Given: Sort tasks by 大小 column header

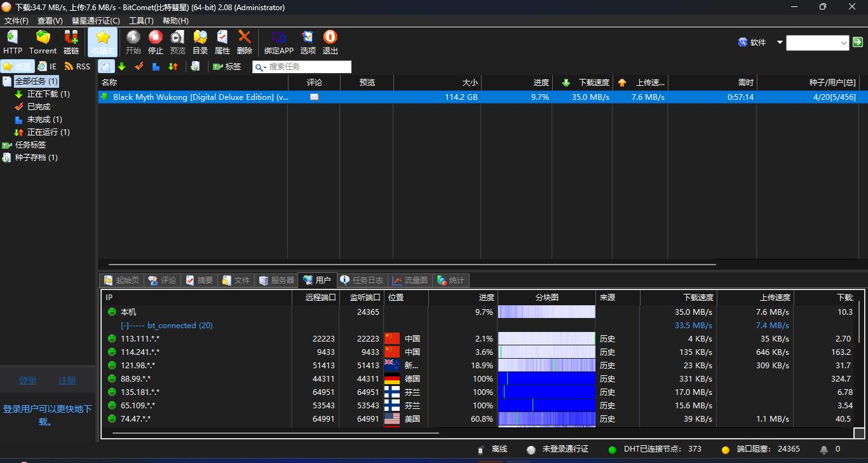Looking at the screenshot, I should 437,83.
